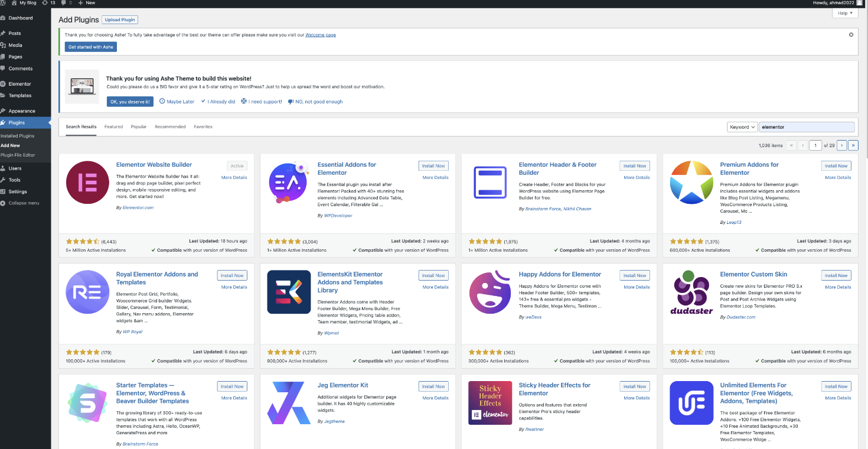Click the Happy Addons smiley face icon
The image size is (868, 449).
(490, 292)
